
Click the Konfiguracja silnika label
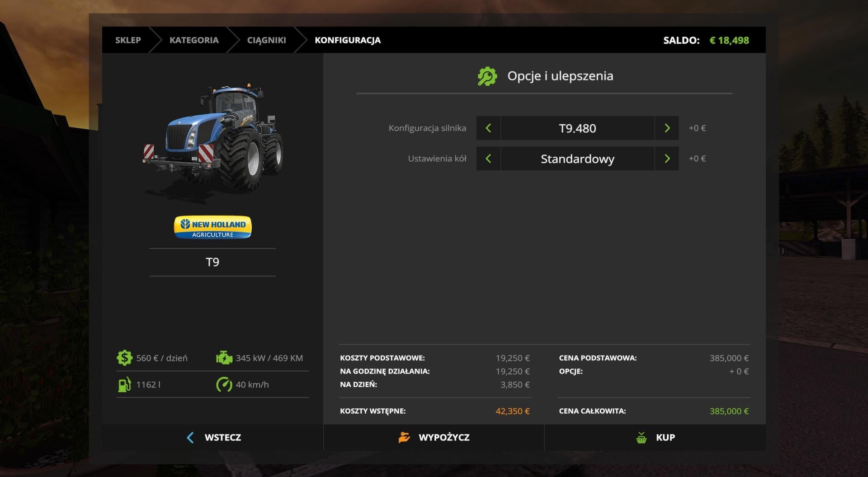click(x=427, y=128)
